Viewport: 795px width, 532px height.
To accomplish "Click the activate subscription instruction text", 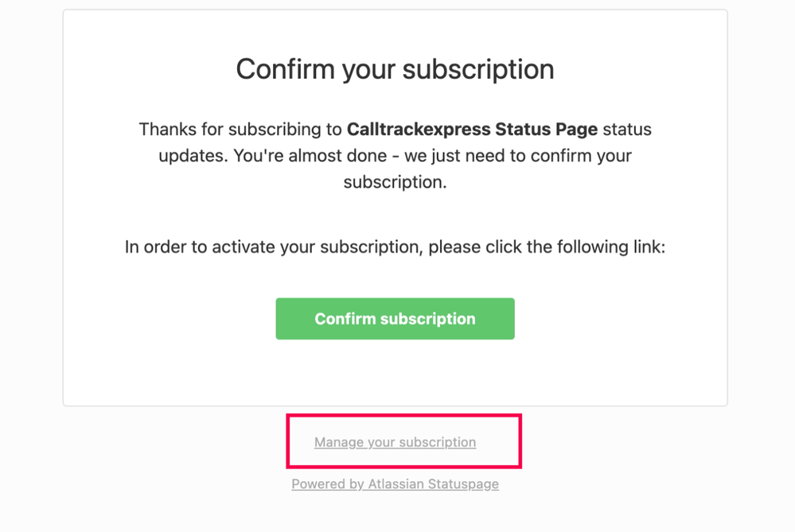I will point(395,247).
